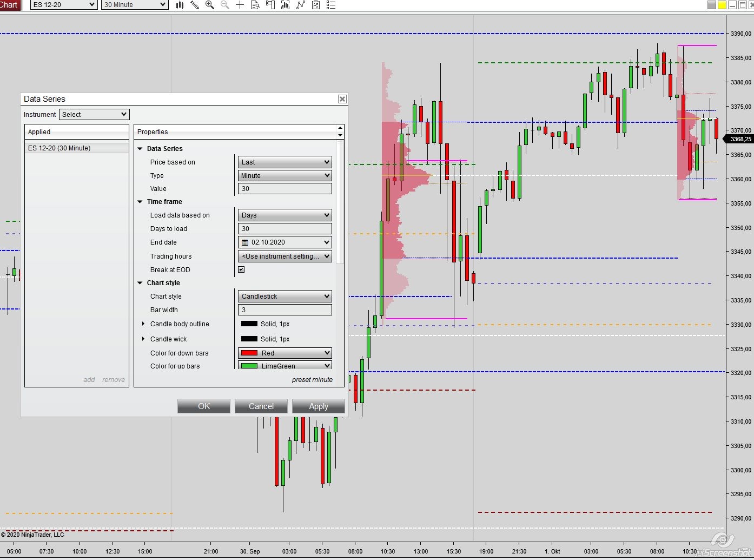
Task: Expand the Candle body outline property
Action: pos(143,324)
